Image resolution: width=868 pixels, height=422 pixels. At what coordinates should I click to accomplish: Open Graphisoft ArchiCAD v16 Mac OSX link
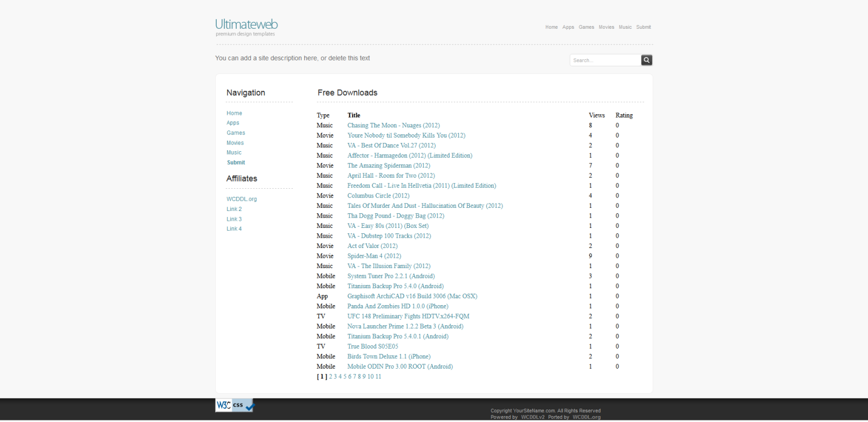tap(412, 296)
